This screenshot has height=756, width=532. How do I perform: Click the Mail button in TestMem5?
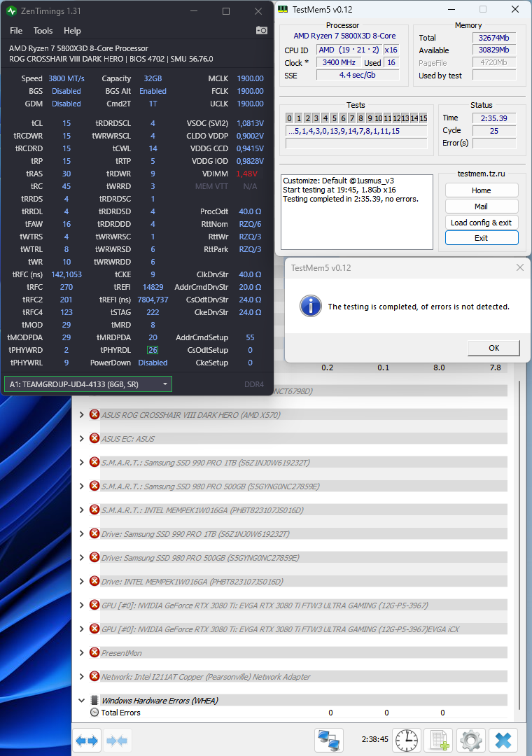(482, 206)
